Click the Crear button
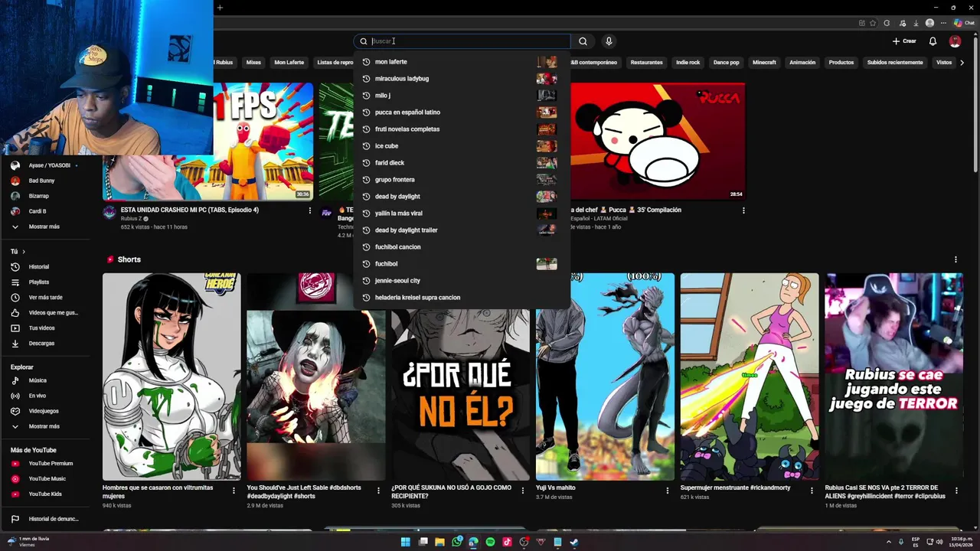This screenshot has height=551, width=980. [904, 41]
